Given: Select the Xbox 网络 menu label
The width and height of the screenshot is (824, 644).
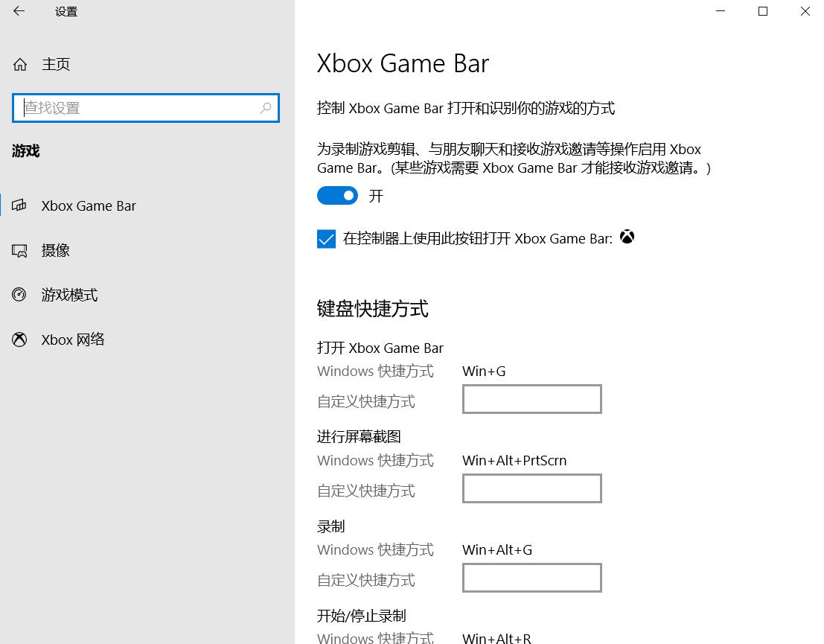Looking at the screenshot, I should click(x=73, y=339).
